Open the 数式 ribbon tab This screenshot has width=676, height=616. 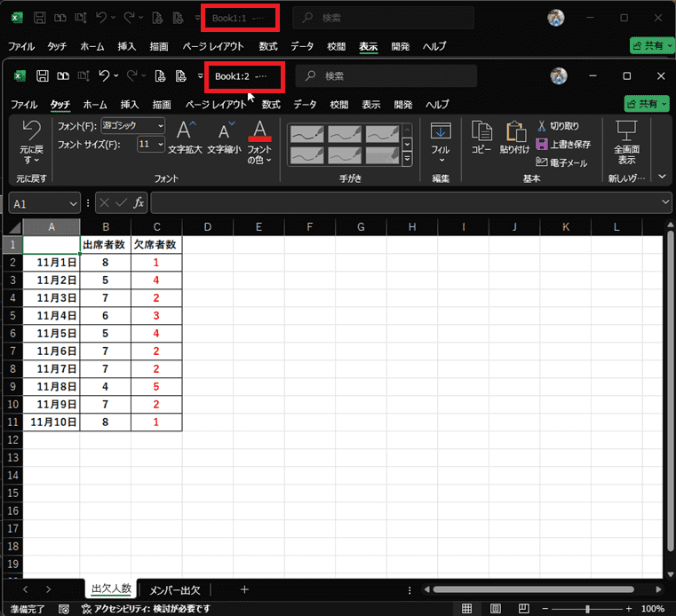point(271,104)
